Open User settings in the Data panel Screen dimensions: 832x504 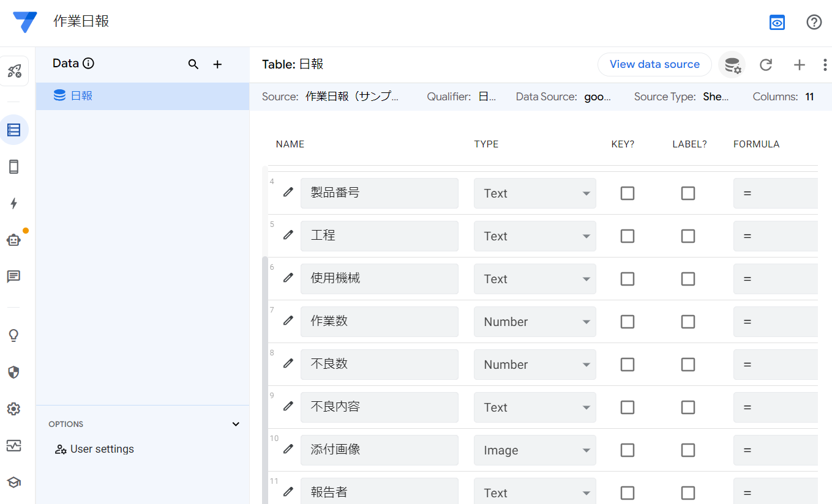94,448
